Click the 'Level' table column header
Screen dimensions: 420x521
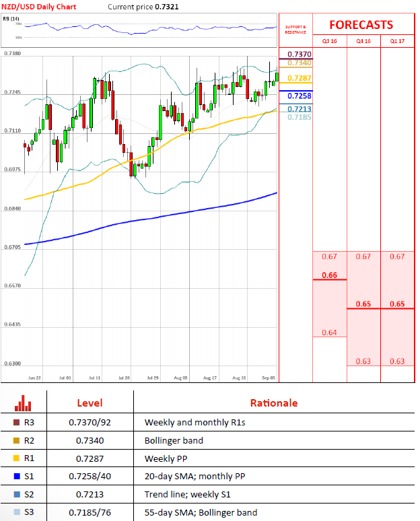(x=90, y=403)
